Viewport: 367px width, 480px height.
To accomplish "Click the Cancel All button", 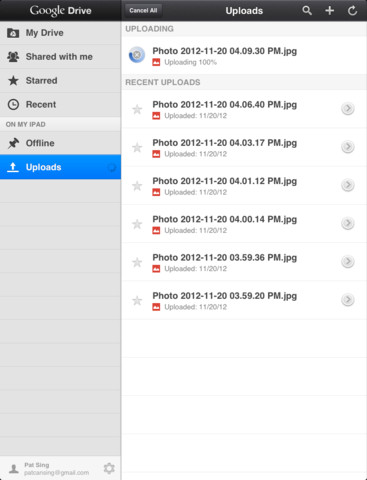I will coord(143,11).
